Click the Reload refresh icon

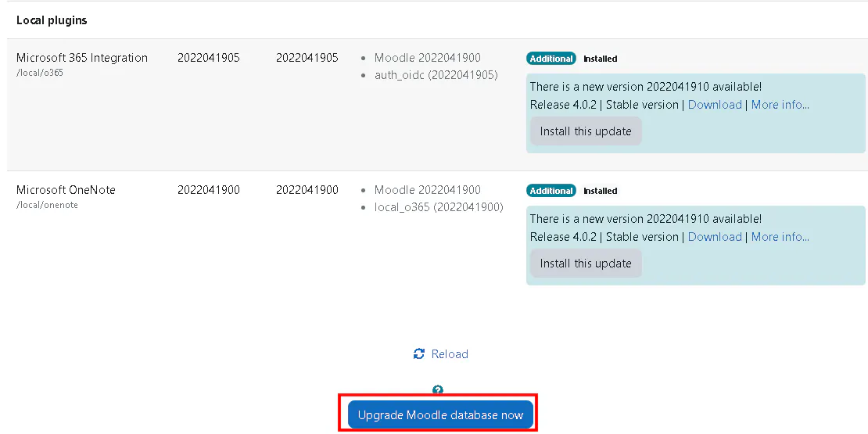(419, 354)
